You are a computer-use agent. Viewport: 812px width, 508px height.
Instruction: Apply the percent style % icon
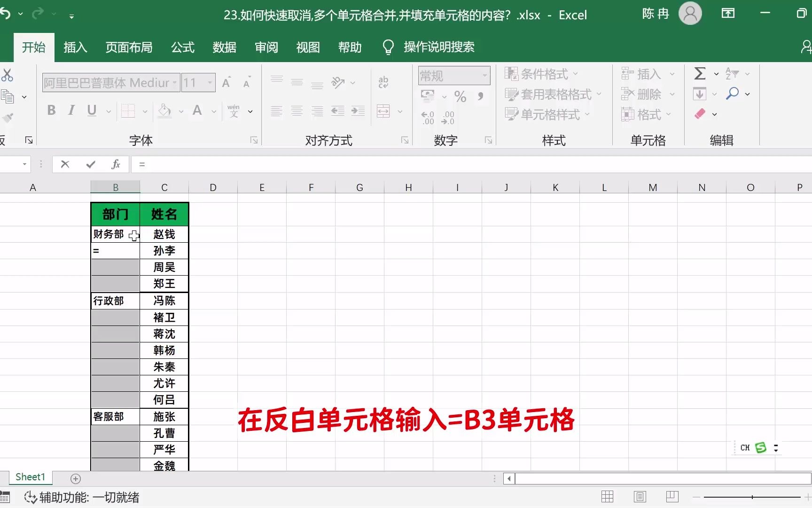(460, 96)
